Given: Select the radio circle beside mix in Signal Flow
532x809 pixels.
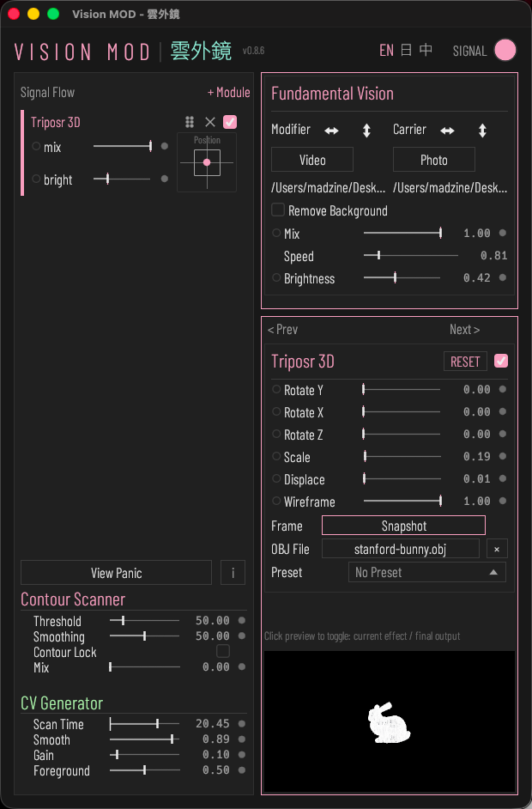Looking at the screenshot, I should 36,146.
